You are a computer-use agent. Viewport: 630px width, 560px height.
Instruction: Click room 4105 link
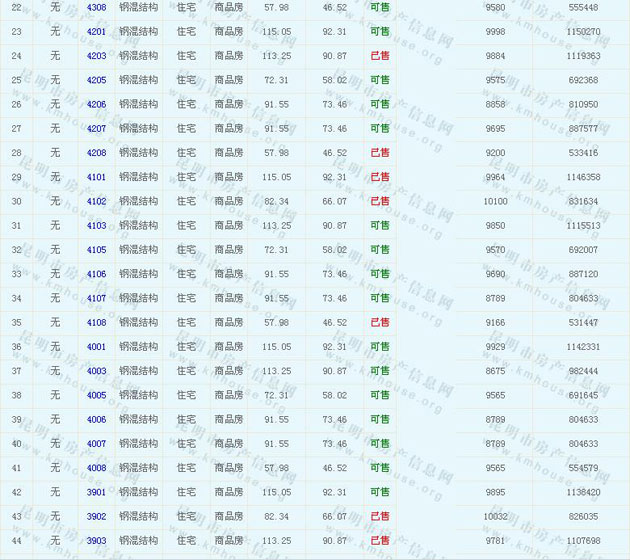96,250
